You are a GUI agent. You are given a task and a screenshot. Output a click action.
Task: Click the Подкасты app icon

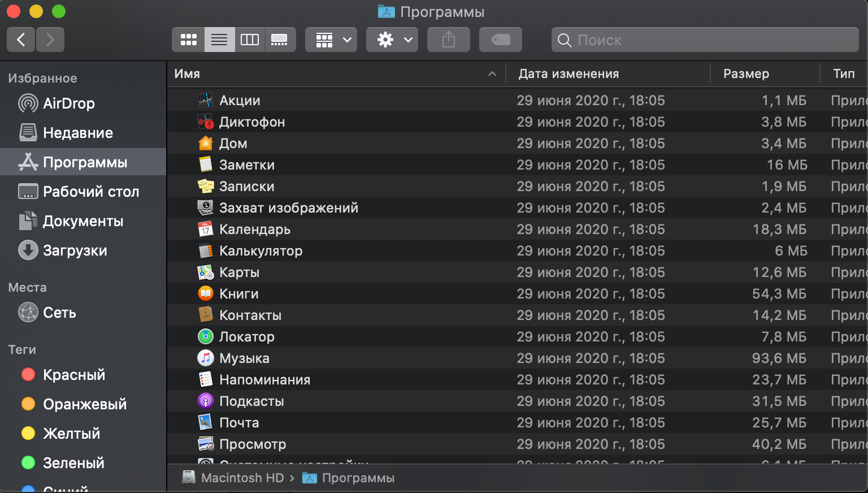[x=205, y=401]
